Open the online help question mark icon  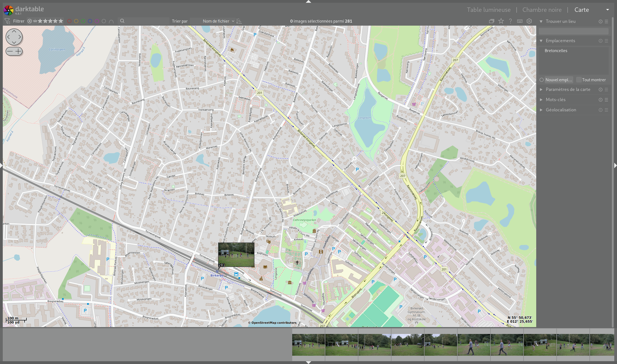[x=510, y=21]
